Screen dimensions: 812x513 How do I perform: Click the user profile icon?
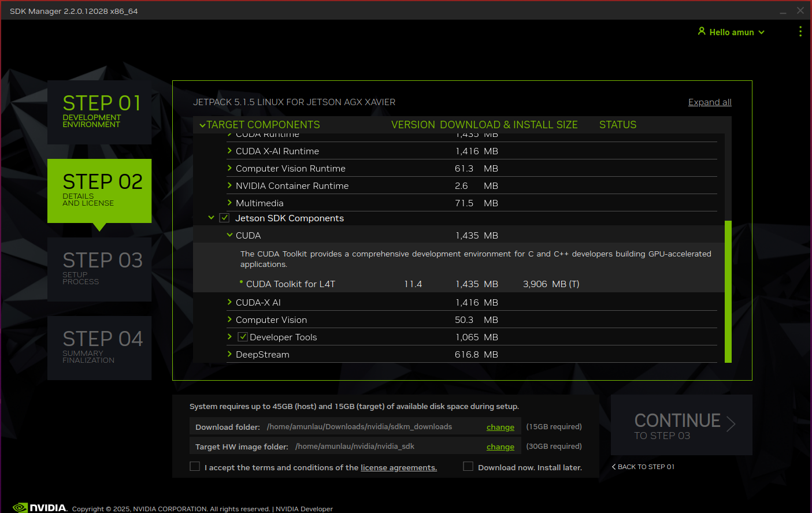coord(702,31)
